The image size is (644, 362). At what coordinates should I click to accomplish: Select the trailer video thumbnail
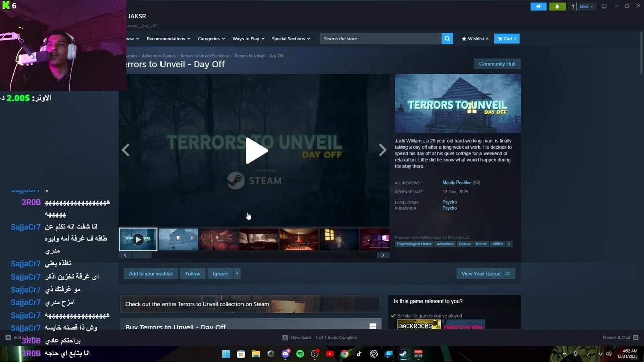138,239
